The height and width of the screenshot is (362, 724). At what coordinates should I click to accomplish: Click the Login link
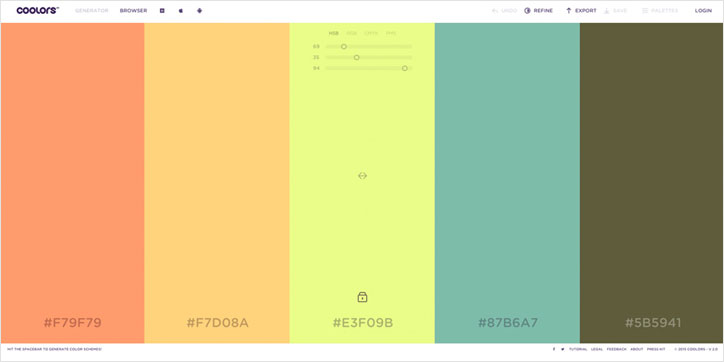pyautogui.click(x=703, y=11)
